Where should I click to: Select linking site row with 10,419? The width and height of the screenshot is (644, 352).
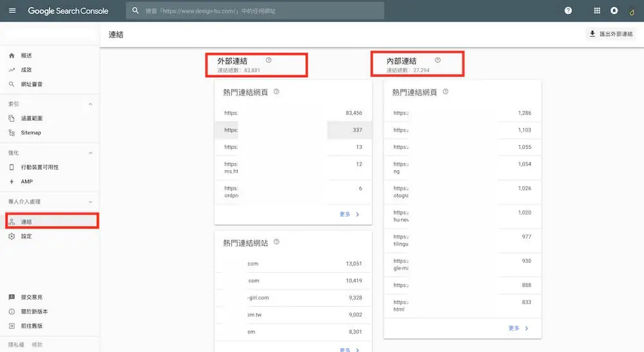click(x=293, y=281)
